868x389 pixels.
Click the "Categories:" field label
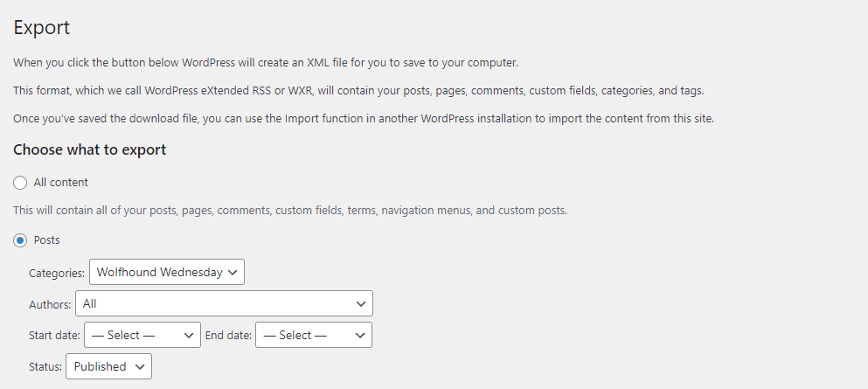click(57, 273)
